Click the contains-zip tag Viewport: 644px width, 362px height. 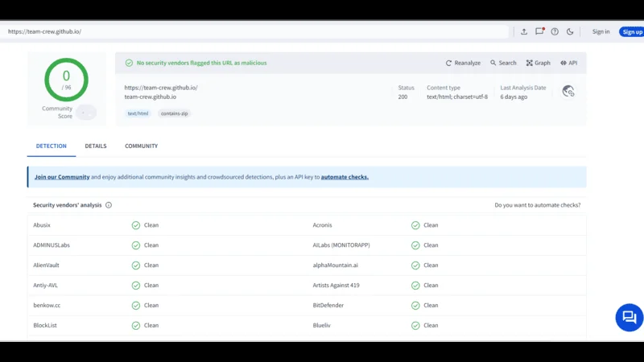coord(174,113)
